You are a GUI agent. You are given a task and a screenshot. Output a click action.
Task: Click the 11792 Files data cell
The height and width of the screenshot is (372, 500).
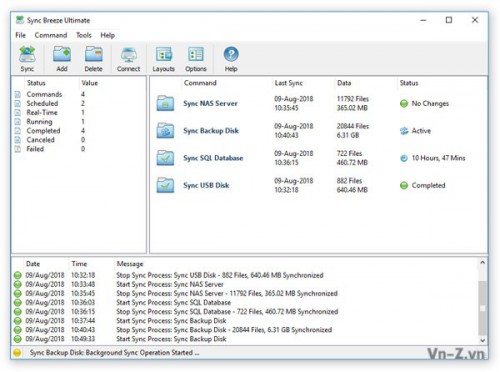tap(353, 103)
